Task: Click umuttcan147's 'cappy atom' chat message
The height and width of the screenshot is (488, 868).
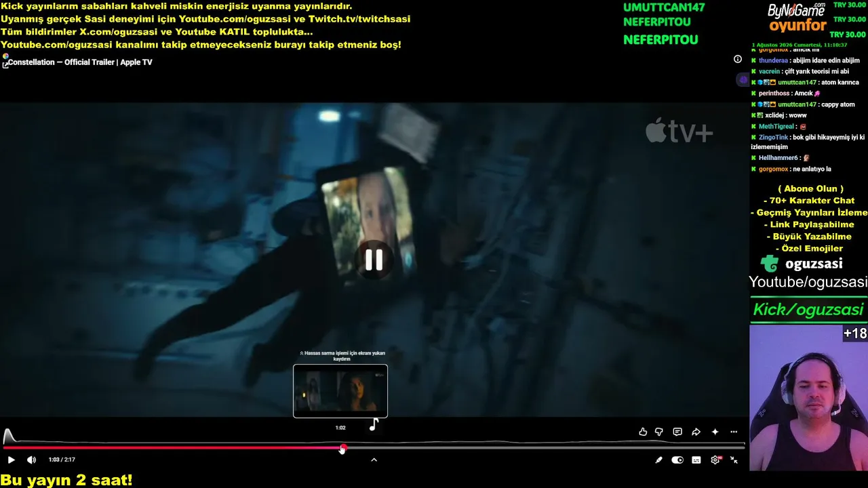Action: (837, 104)
